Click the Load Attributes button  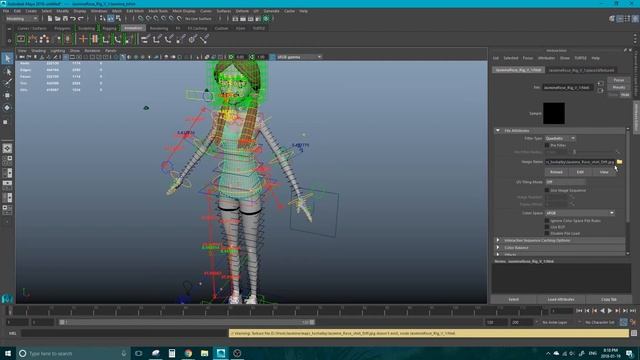tap(561, 300)
